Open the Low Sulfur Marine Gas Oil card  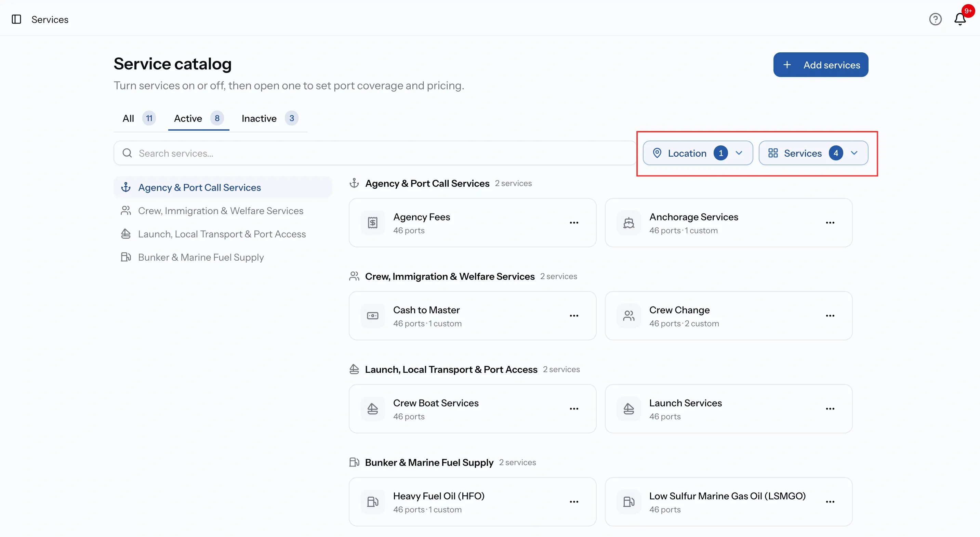pyautogui.click(x=729, y=502)
